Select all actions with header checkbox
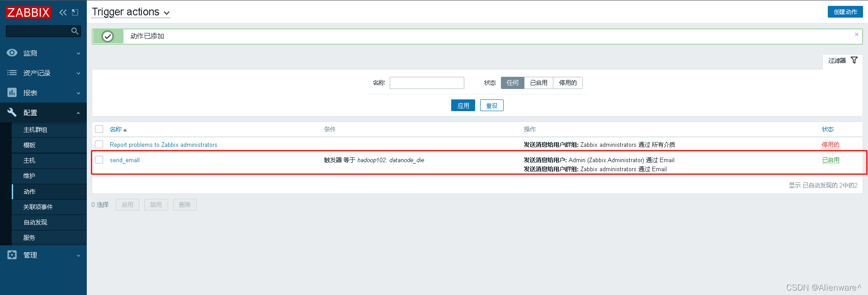The height and width of the screenshot is (295, 868). 99,129
